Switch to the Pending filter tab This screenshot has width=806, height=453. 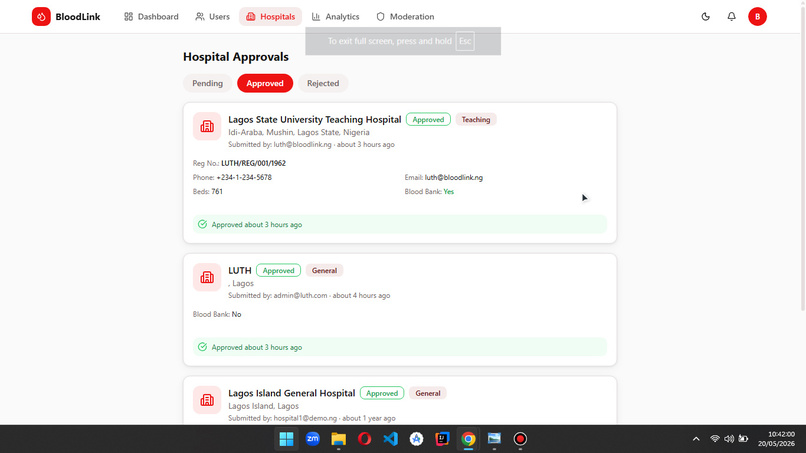click(x=208, y=83)
